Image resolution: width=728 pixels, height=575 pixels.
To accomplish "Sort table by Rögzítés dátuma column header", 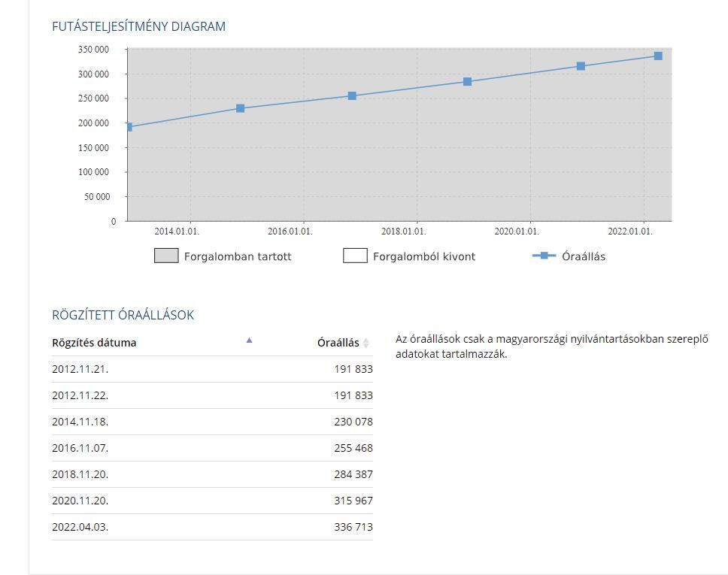I will [94, 343].
